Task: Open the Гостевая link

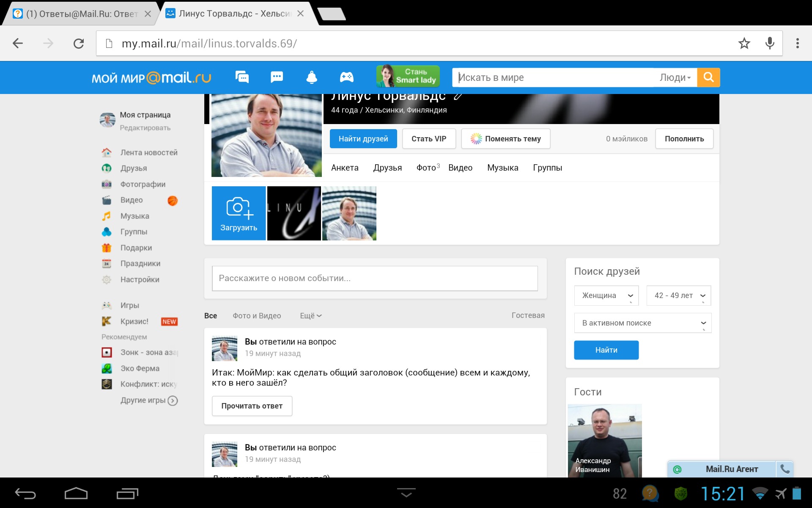Action: pyautogui.click(x=528, y=315)
